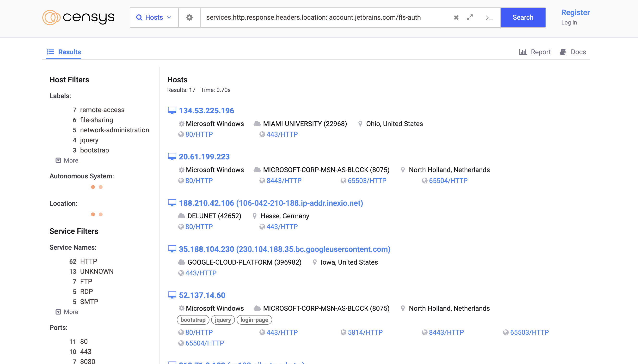
Task: Click the jquery tag on 52.137.14.60
Action: [223, 320]
